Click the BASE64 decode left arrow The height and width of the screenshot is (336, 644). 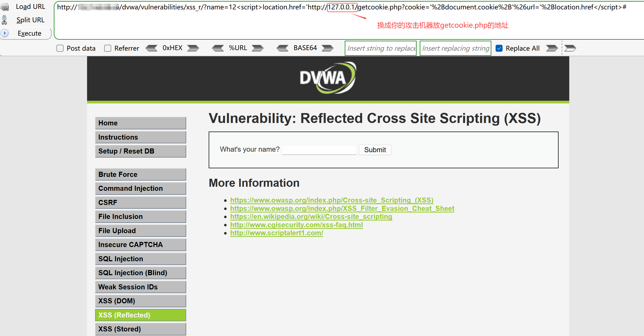[282, 48]
